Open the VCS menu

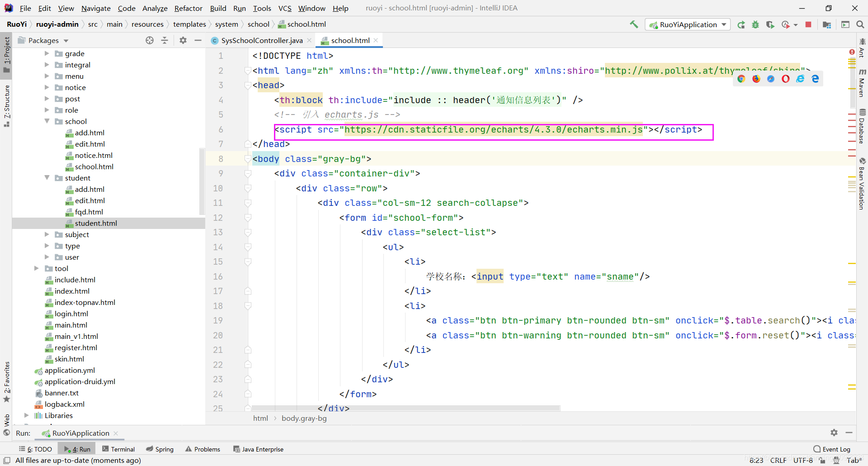tap(285, 8)
